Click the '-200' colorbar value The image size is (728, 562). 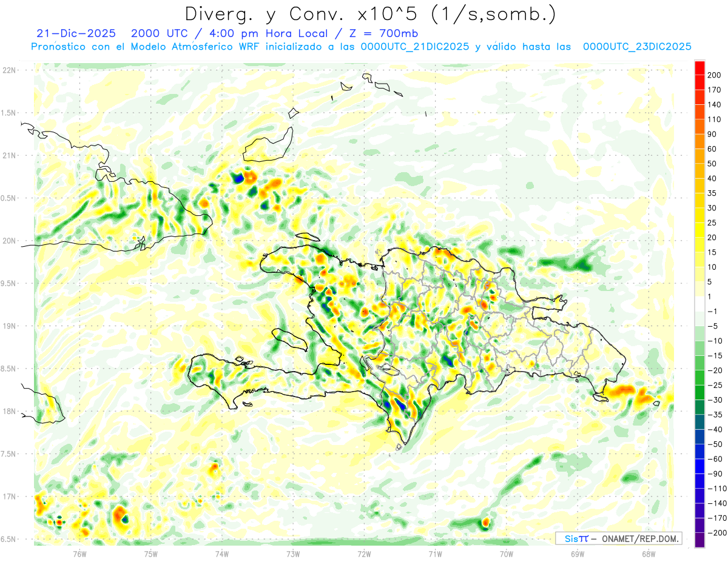[718, 534]
